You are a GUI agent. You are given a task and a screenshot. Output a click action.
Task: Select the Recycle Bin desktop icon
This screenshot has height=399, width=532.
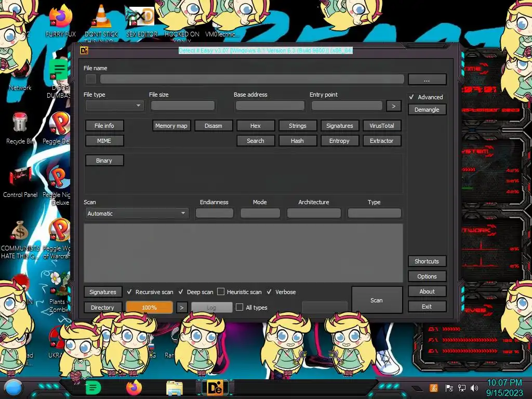(20, 123)
